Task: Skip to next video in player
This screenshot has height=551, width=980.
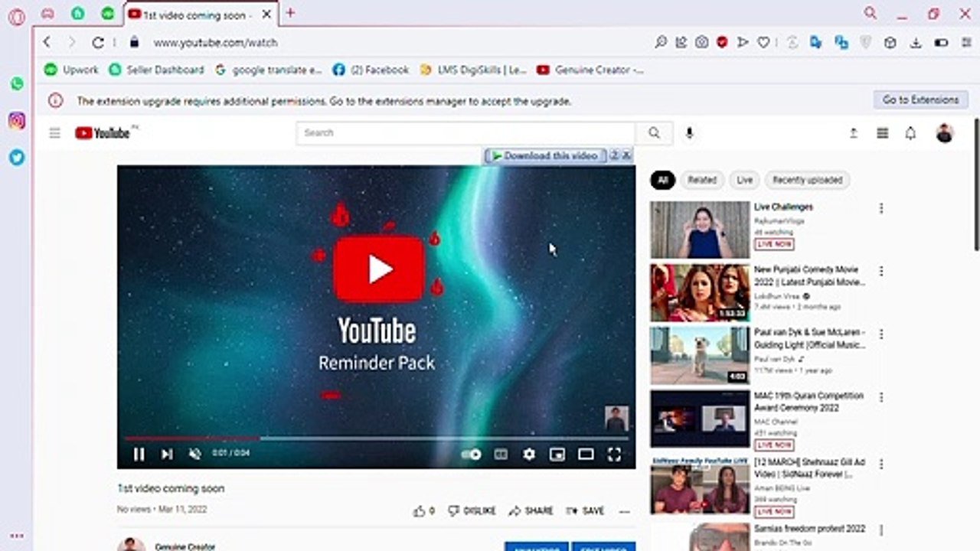Action: [x=166, y=455]
